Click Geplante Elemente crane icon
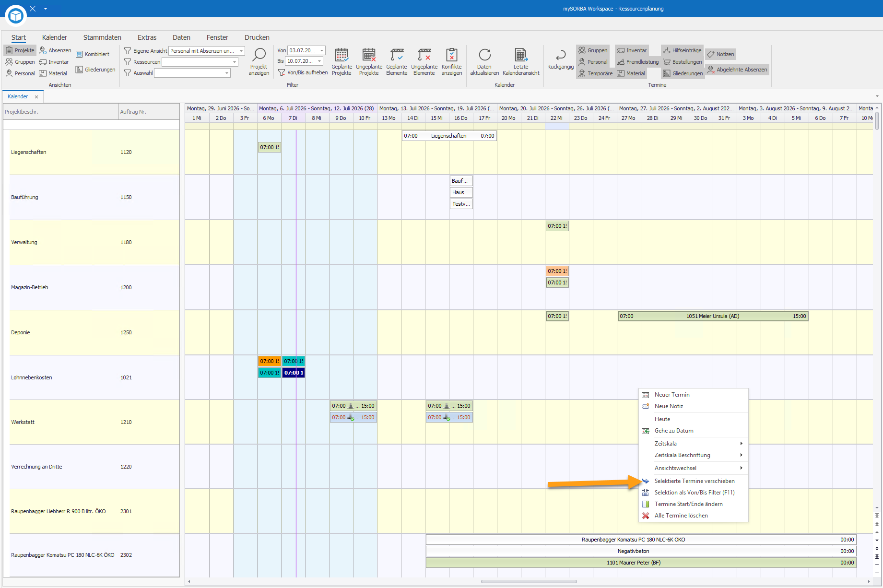The width and height of the screenshot is (883, 588). pos(397,55)
